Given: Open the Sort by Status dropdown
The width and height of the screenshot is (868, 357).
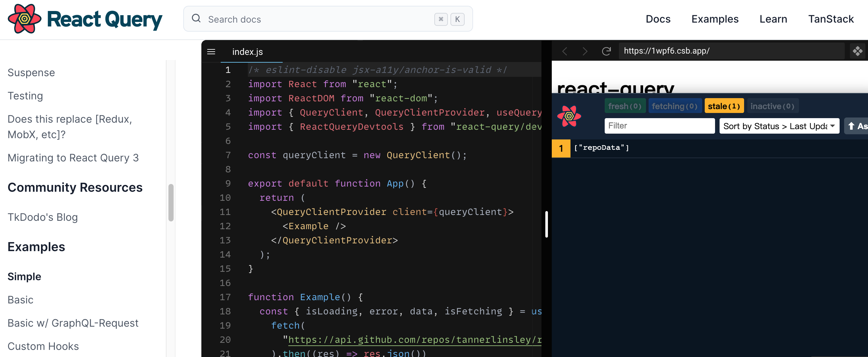Looking at the screenshot, I should coord(779,126).
